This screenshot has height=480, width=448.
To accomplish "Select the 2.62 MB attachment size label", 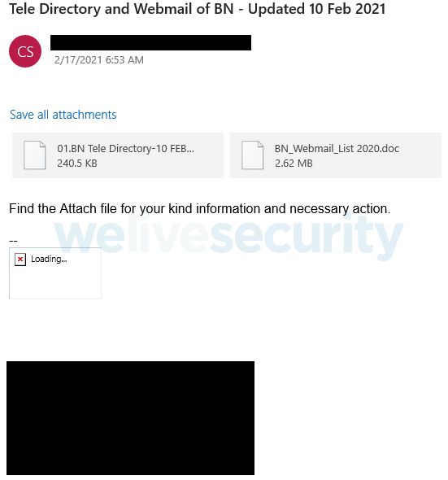I will [x=294, y=164].
